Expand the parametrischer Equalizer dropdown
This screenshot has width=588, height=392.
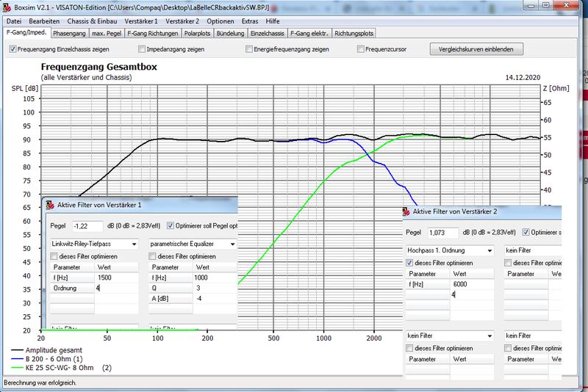click(x=233, y=244)
